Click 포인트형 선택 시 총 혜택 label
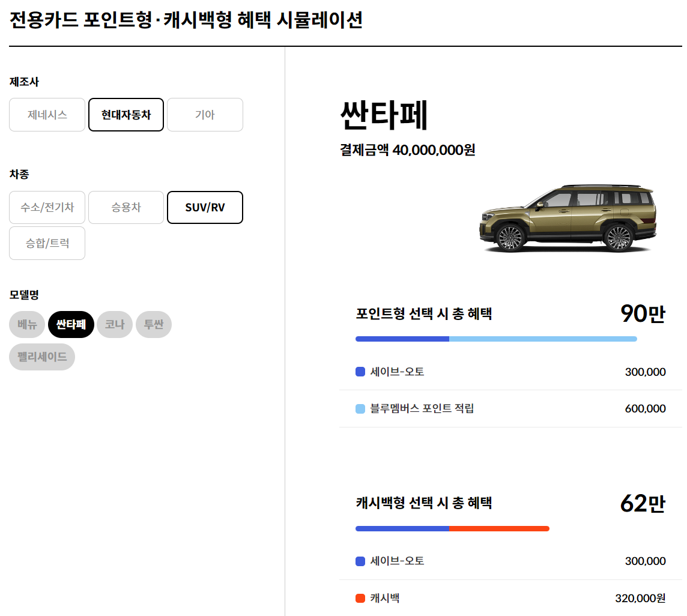 point(424,313)
